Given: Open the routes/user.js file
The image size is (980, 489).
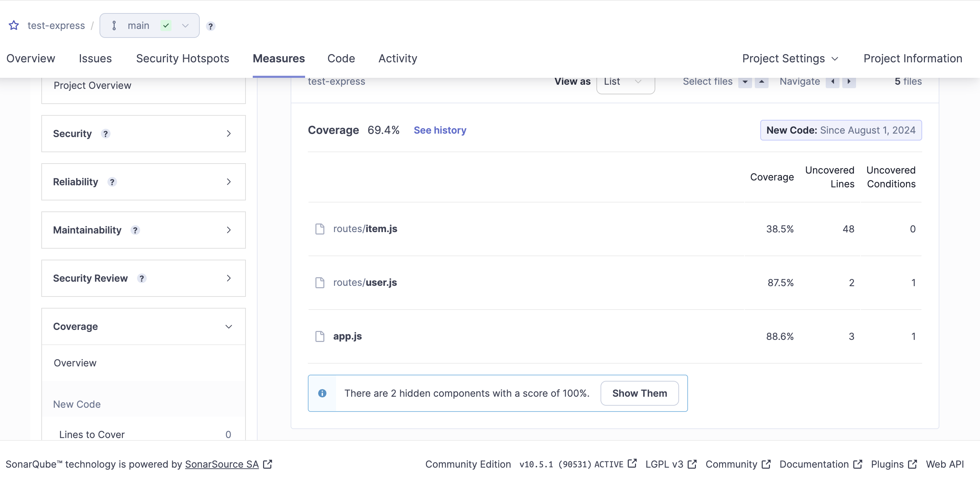Looking at the screenshot, I should (365, 283).
